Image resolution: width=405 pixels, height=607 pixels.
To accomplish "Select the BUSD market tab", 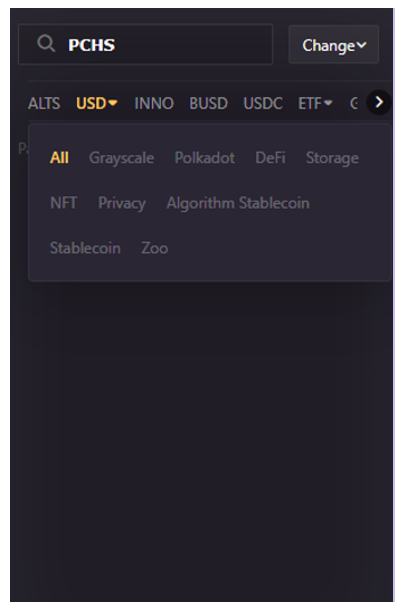I will pyautogui.click(x=208, y=103).
